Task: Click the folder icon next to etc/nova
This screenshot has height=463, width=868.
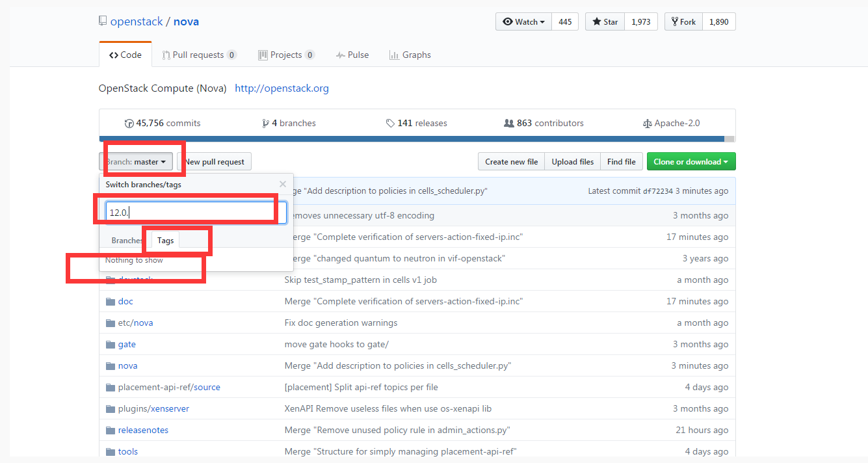Action: pyautogui.click(x=110, y=323)
